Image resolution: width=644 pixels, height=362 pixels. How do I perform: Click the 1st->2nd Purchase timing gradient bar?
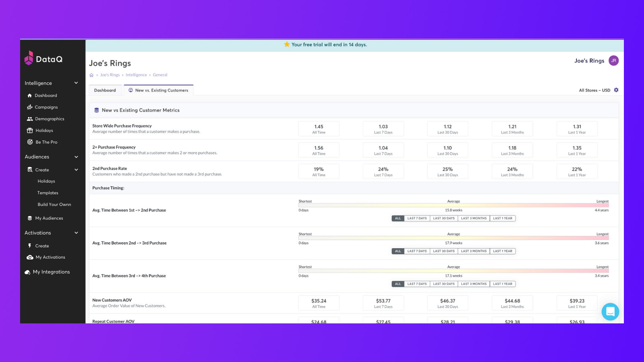453,206
